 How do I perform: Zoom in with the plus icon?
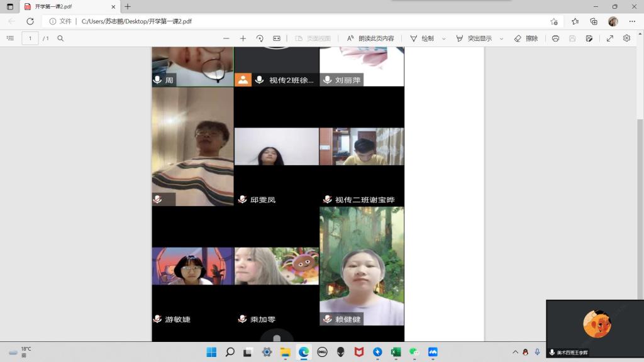pos(243,38)
